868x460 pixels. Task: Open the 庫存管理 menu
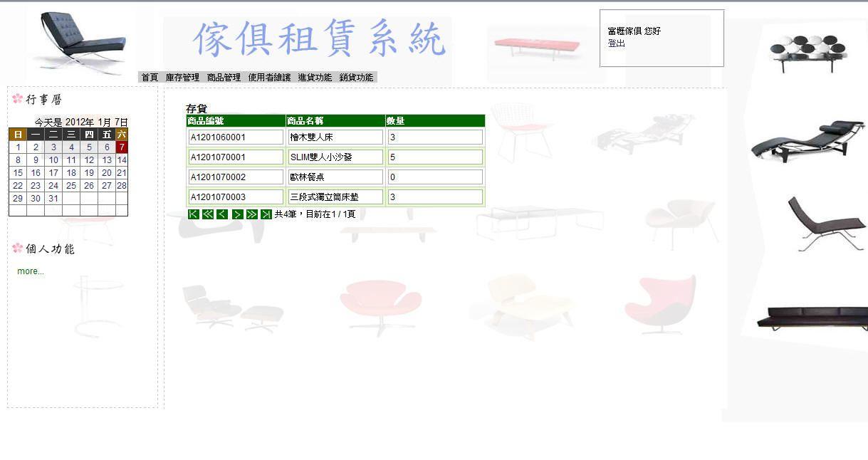(182, 78)
